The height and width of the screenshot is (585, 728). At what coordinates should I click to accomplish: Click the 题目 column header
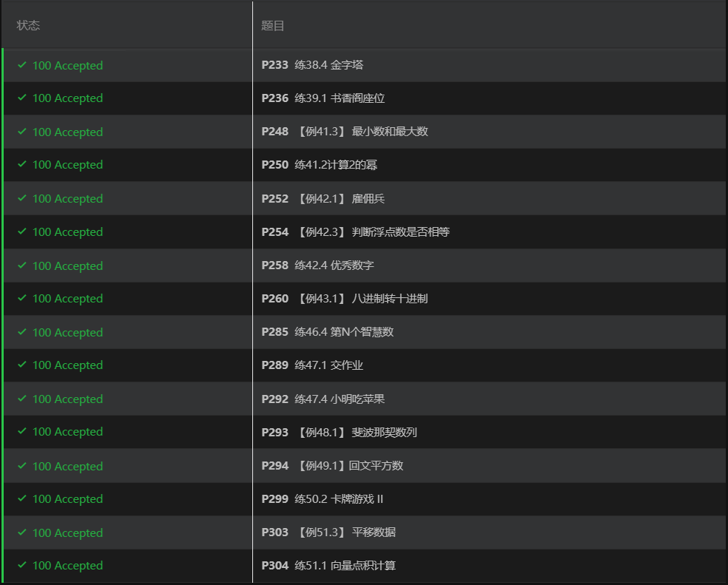(x=272, y=26)
